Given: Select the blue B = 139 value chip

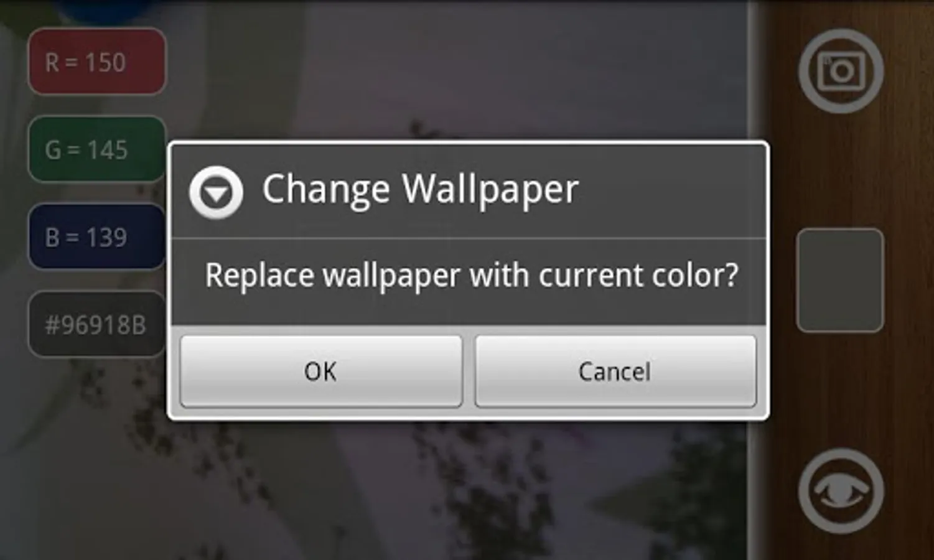Looking at the screenshot, I should pos(97,236).
